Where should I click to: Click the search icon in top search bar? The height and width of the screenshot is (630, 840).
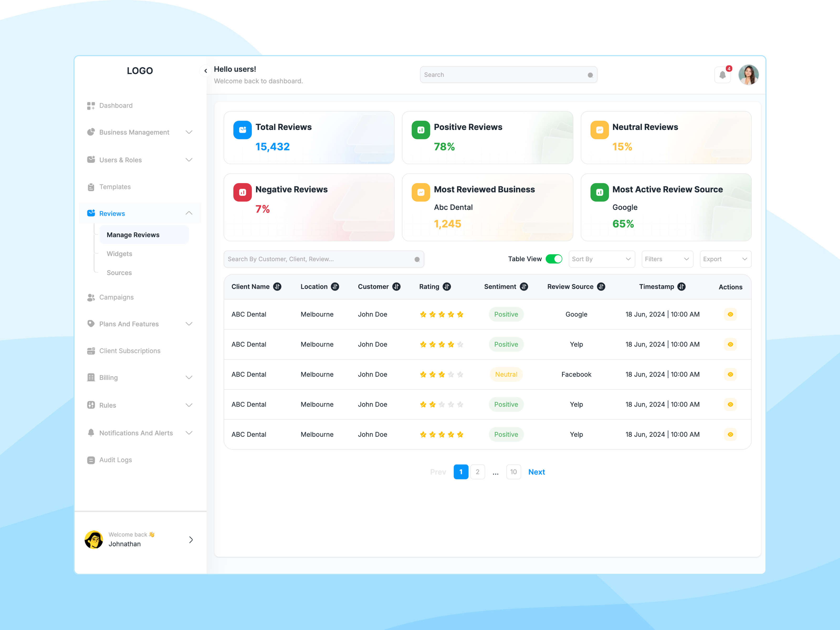click(x=590, y=75)
